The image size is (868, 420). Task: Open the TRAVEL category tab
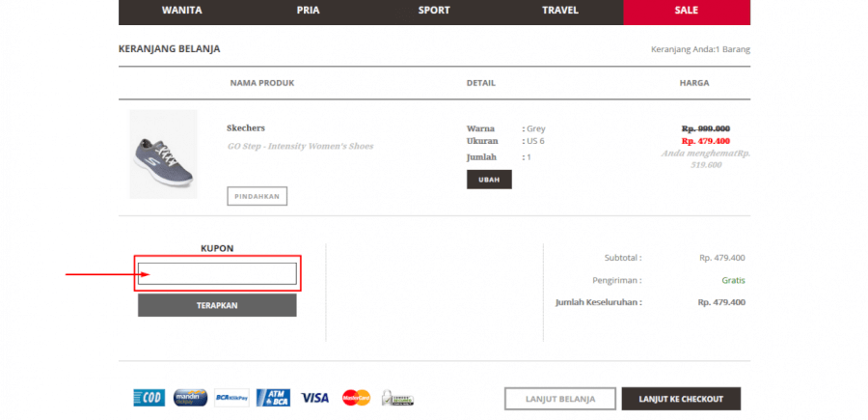[x=560, y=11]
